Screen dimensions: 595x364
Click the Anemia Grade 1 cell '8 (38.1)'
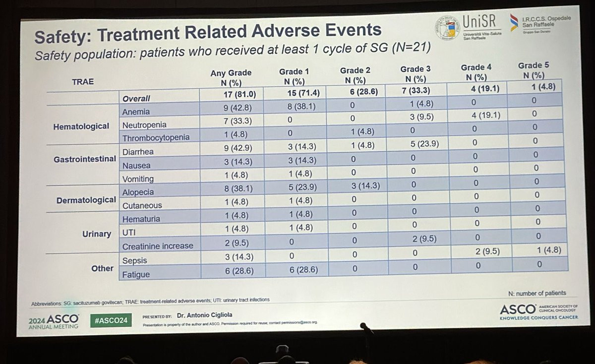302,107
